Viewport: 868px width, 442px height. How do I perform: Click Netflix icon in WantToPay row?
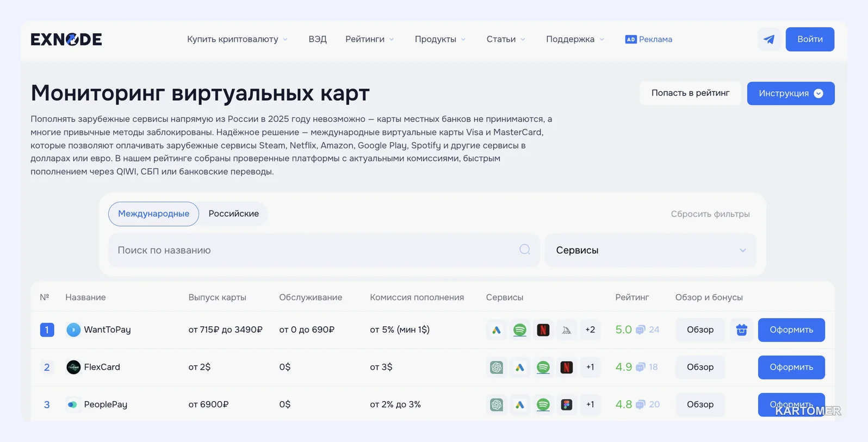coord(543,329)
